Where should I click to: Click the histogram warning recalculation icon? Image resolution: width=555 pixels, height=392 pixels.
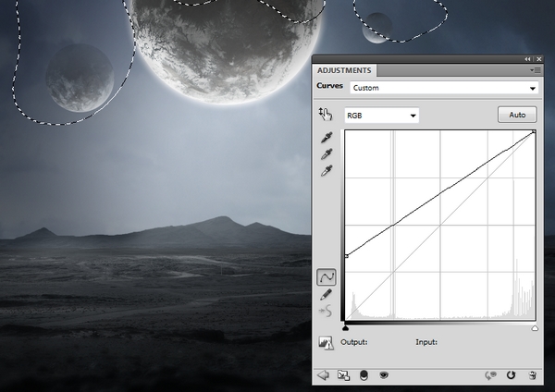point(326,343)
